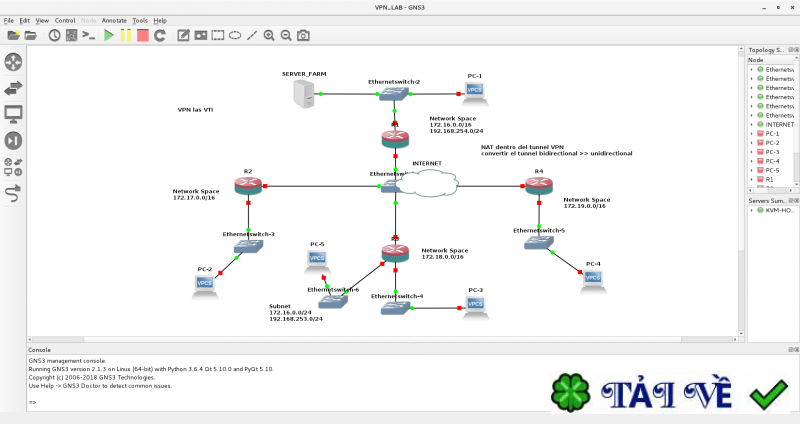800x424 pixels.
Task: Select the Ethernetswitch-3 node on canvas
Action: (248, 247)
